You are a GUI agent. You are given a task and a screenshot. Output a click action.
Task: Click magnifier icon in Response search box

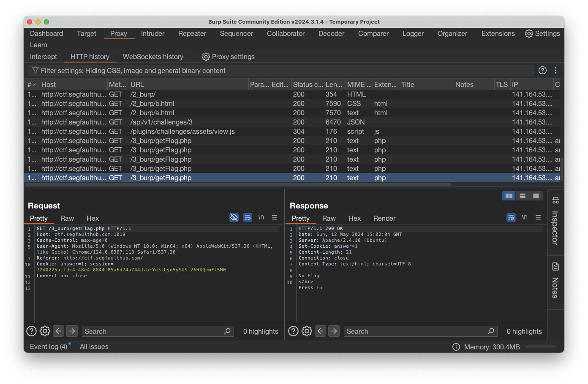(491, 331)
